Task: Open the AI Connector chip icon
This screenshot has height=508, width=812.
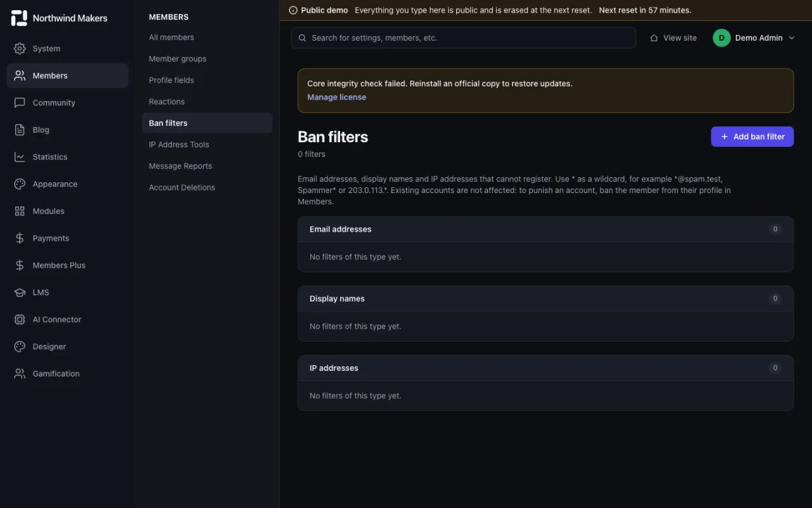Action: point(20,319)
